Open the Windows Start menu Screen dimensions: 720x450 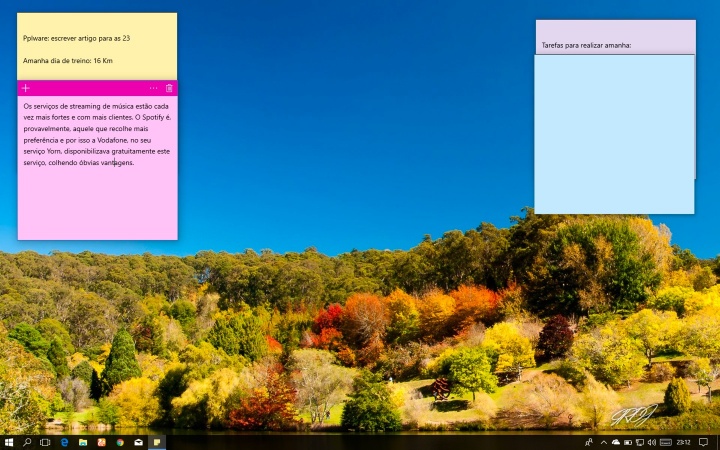9,441
